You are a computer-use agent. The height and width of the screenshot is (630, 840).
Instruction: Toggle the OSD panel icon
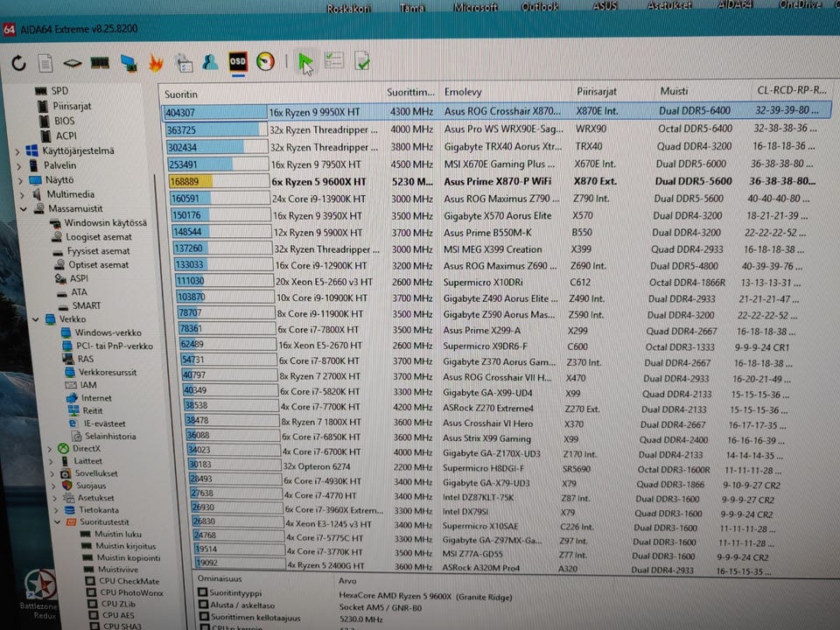click(238, 61)
